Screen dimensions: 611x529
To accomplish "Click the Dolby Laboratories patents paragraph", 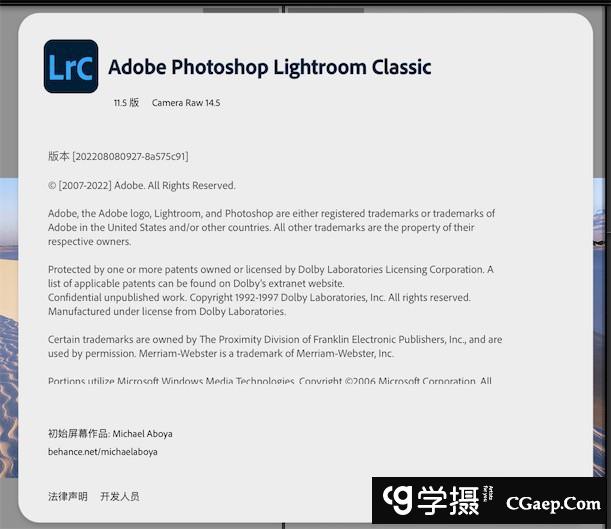I will tap(270, 276).
